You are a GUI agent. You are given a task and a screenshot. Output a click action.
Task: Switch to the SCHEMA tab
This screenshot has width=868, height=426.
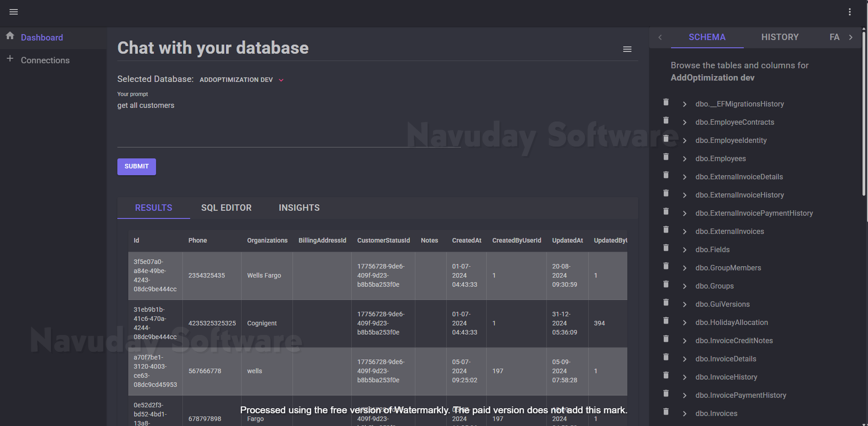point(707,37)
